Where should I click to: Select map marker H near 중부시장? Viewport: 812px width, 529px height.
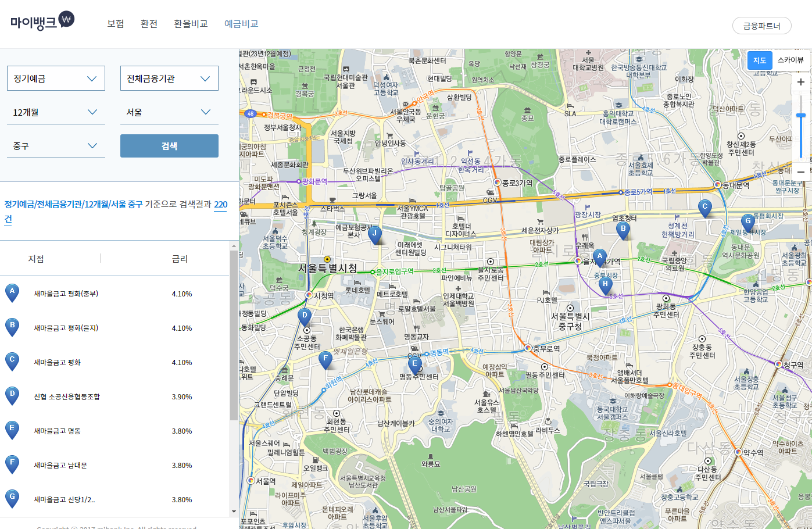click(x=606, y=285)
